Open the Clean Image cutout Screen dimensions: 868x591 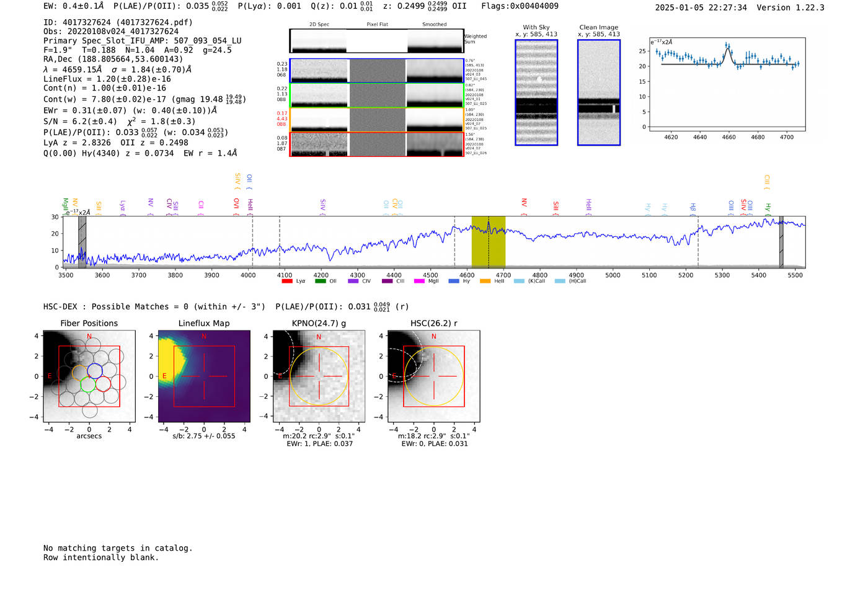(599, 92)
